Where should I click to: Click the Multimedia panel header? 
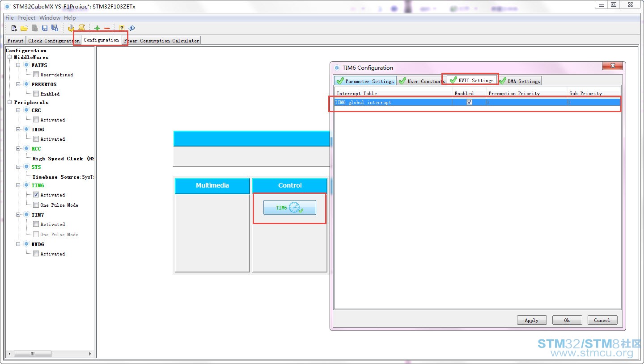212,186
